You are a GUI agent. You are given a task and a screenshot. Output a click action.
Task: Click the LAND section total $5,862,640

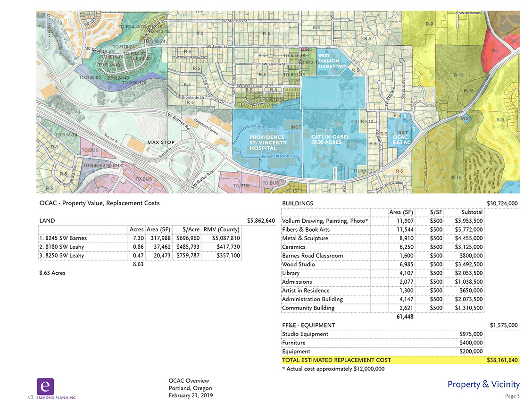point(261,221)
